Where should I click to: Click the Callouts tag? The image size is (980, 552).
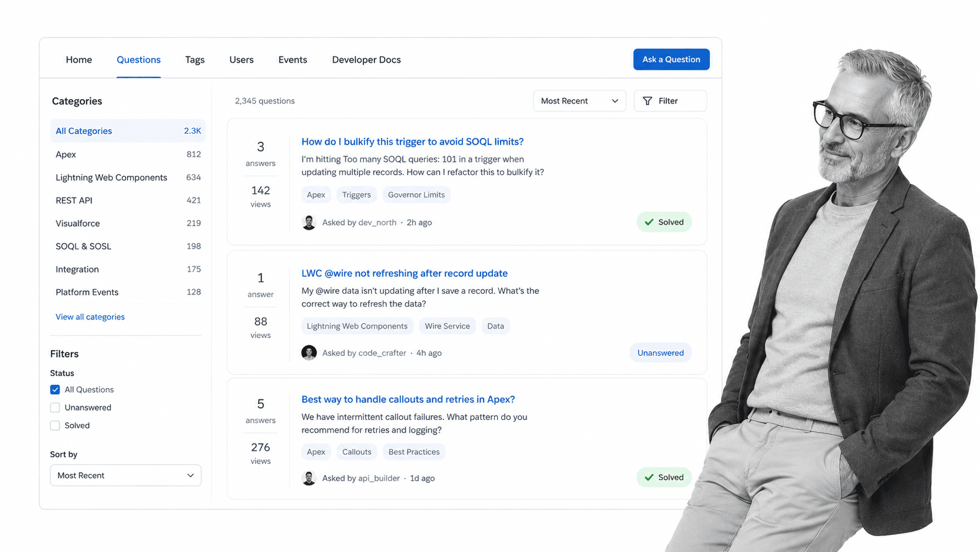pyautogui.click(x=356, y=452)
